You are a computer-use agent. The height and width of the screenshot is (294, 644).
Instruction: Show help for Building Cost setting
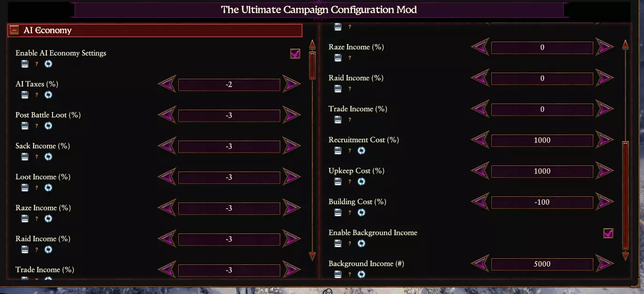(x=350, y=212)
